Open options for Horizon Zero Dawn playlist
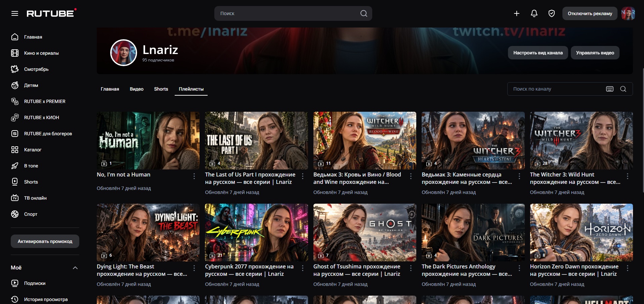Screen dimensions: 644x304 click(628, 268)
